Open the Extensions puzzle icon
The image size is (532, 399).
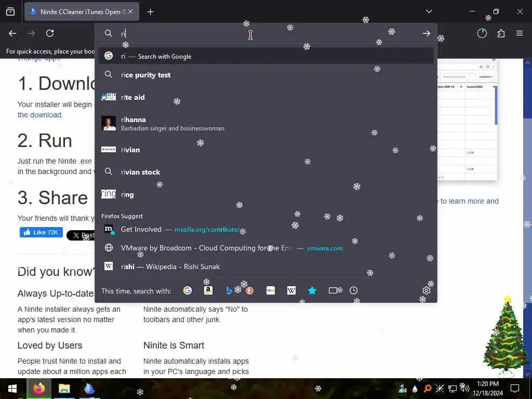(501, 33)
